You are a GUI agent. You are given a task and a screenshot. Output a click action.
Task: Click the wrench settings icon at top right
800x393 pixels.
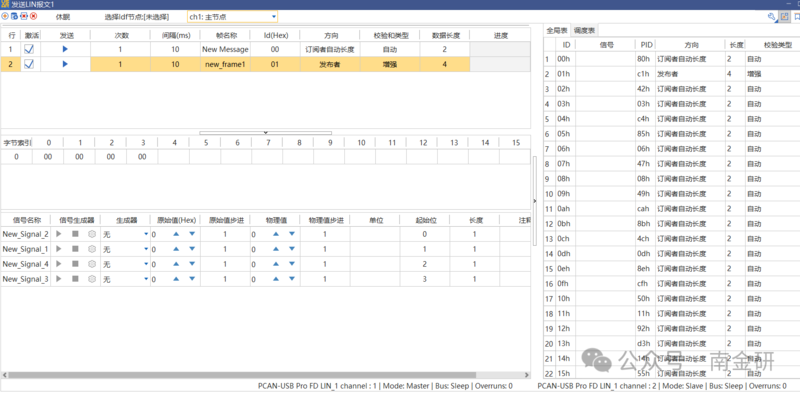[771, 16]
